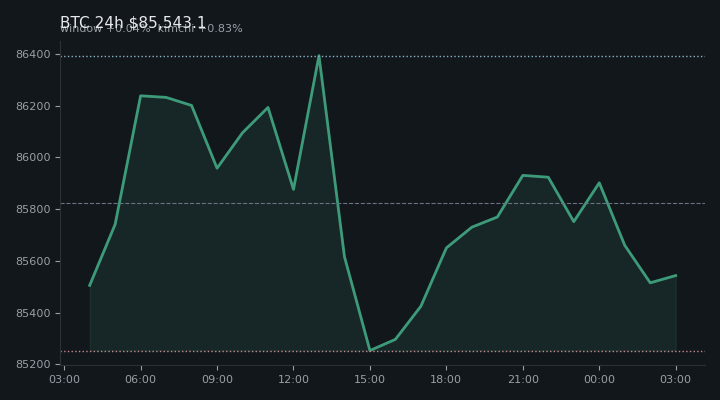720x400 pixels.
Task: Select the 09:00 time axis label
Action: click(x=217, y=379)
